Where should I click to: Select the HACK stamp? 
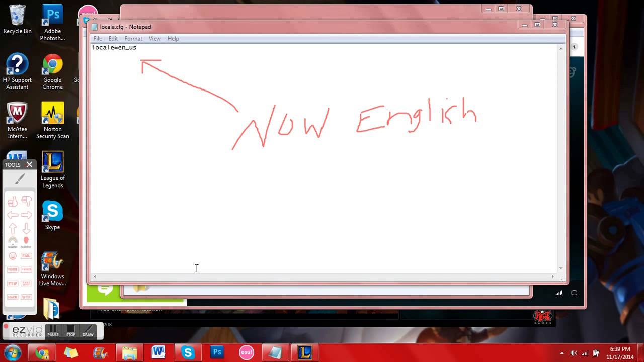(x=13, y=297)
